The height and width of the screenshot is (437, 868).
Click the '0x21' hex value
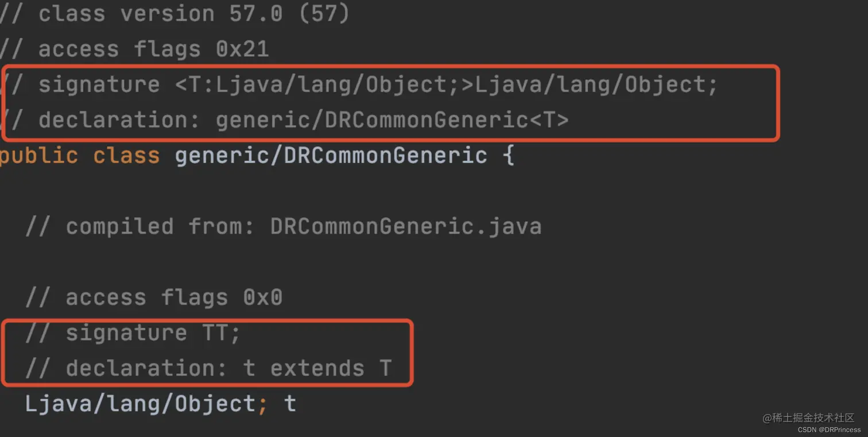point(242,49)
